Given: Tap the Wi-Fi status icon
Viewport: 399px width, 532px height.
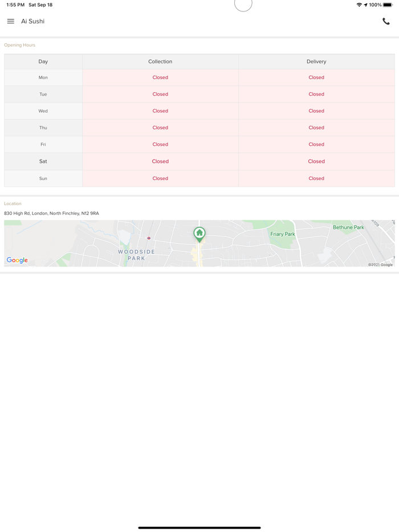Looking at the screenshot, I should (359, 5).
